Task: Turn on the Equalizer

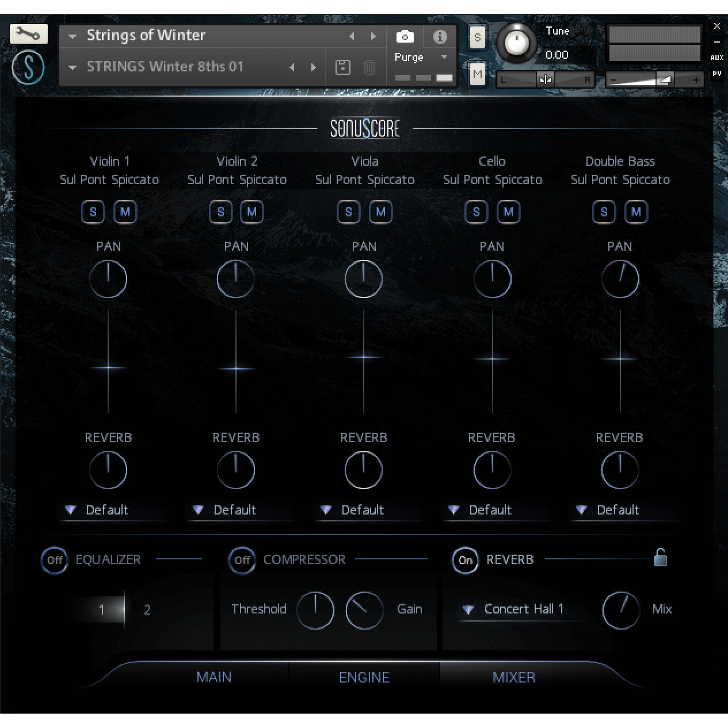Action: 55,560
